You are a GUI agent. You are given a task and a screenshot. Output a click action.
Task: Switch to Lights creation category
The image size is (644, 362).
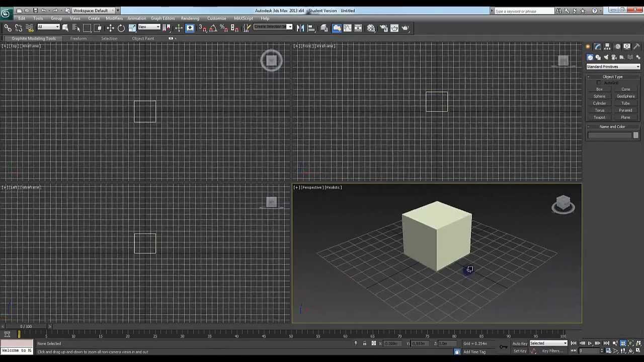606,57
